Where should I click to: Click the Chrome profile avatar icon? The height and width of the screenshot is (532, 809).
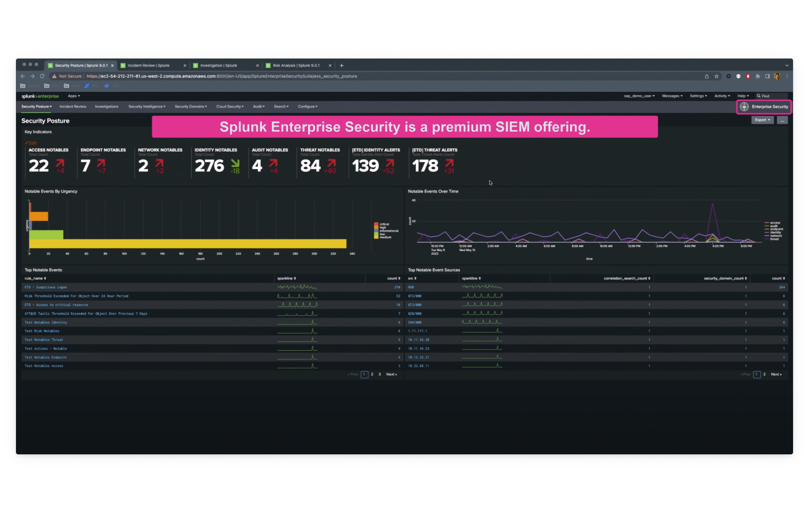point(777,76)
